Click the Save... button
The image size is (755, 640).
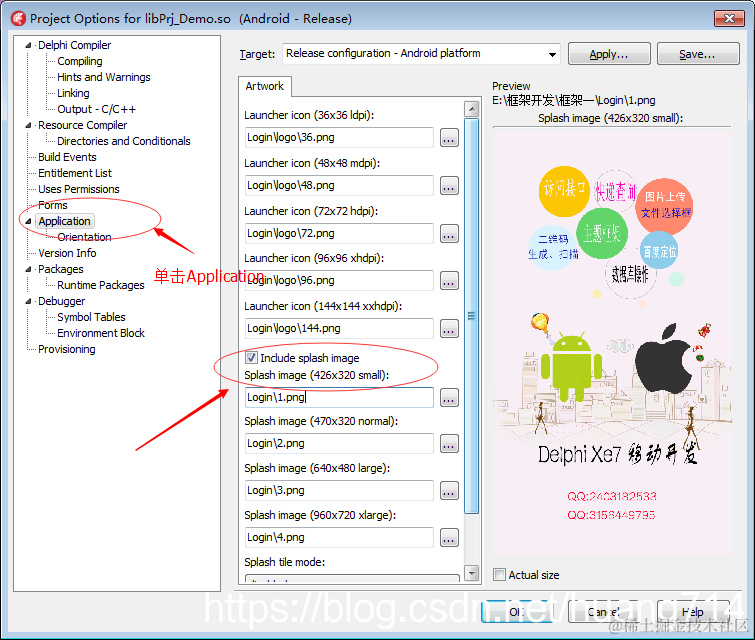pos(698,54)
